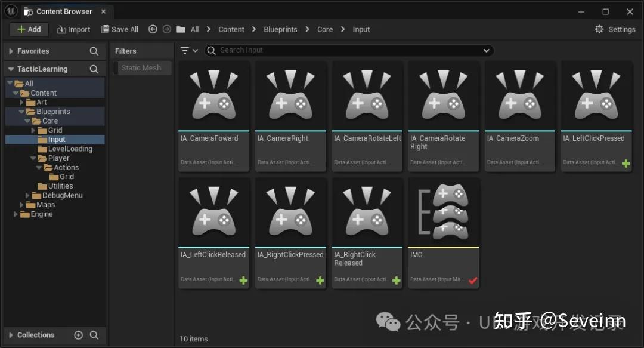Click green plus on IA_LeftClickPressed

click(x=626, y=164)
